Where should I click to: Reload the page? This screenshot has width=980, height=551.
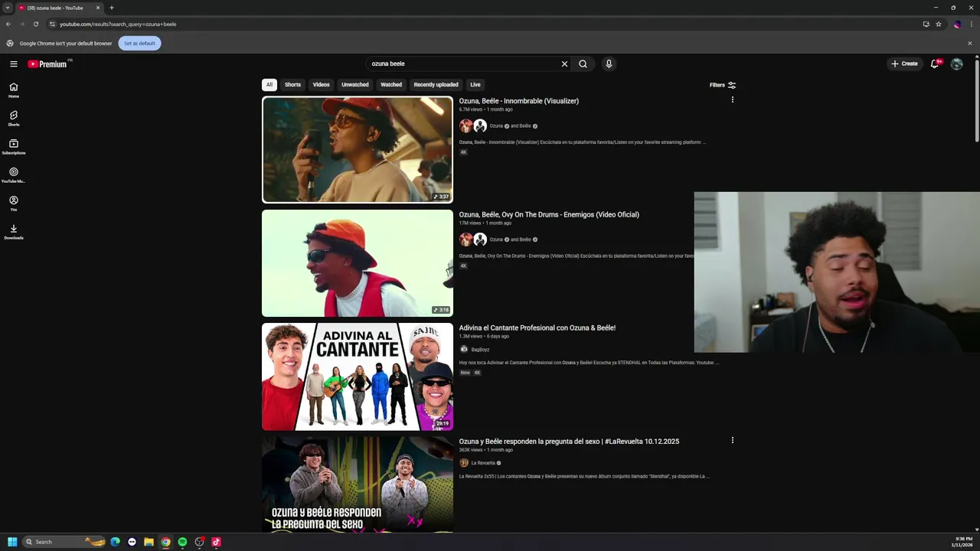(36, 24)
